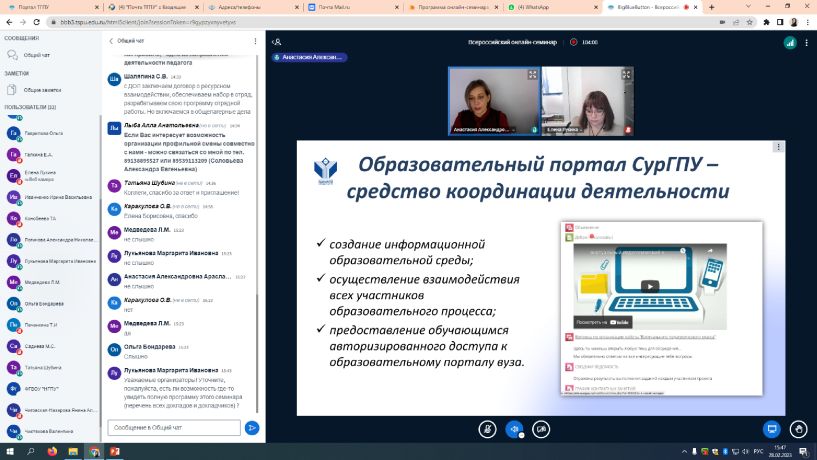
Task: Toggle the users list panel
Action: coord(277,42)
